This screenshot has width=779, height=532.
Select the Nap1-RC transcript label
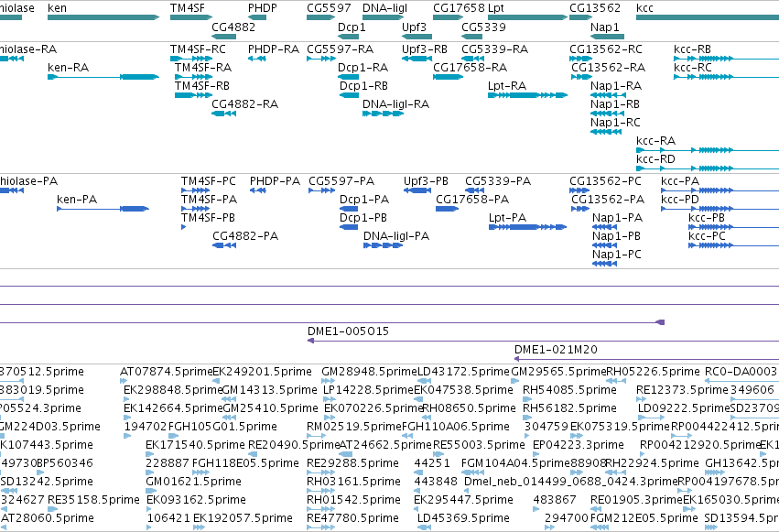click(x=615, y=122)
